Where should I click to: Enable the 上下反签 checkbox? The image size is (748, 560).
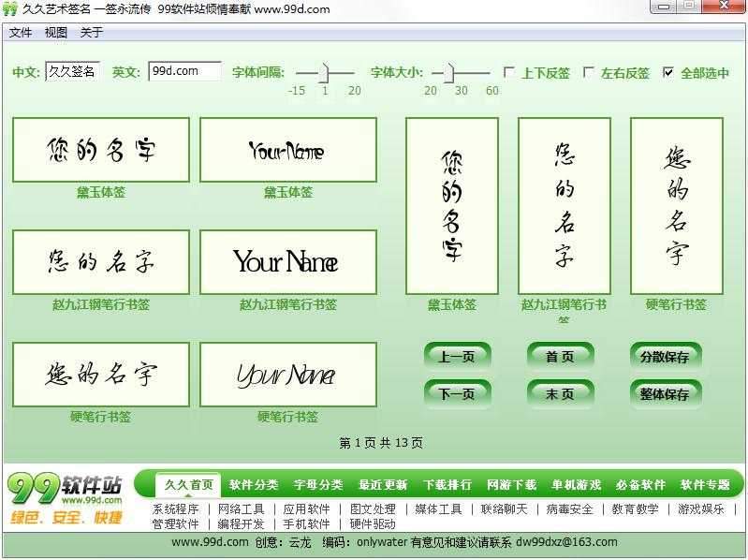[x=508, y=72]
